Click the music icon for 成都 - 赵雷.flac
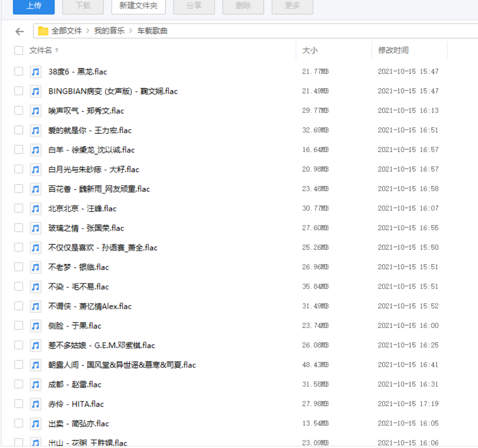This screenshot has width=478, height=448. (35, 384)
